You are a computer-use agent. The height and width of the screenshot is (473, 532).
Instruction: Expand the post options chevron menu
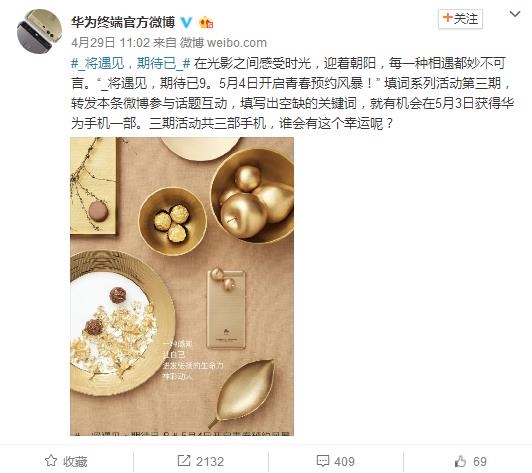[515, 14]
